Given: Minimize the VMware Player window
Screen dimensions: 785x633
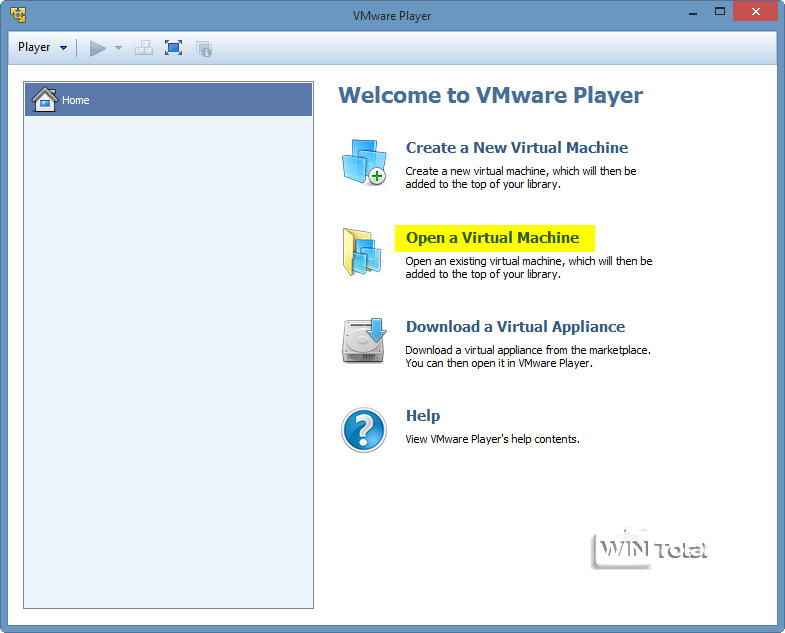Looking at the screenshot, I should (693, 13).
